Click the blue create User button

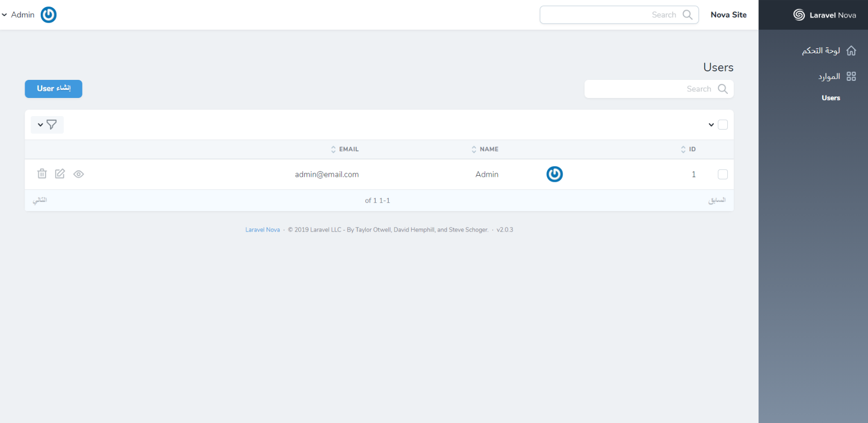(53, 89)
